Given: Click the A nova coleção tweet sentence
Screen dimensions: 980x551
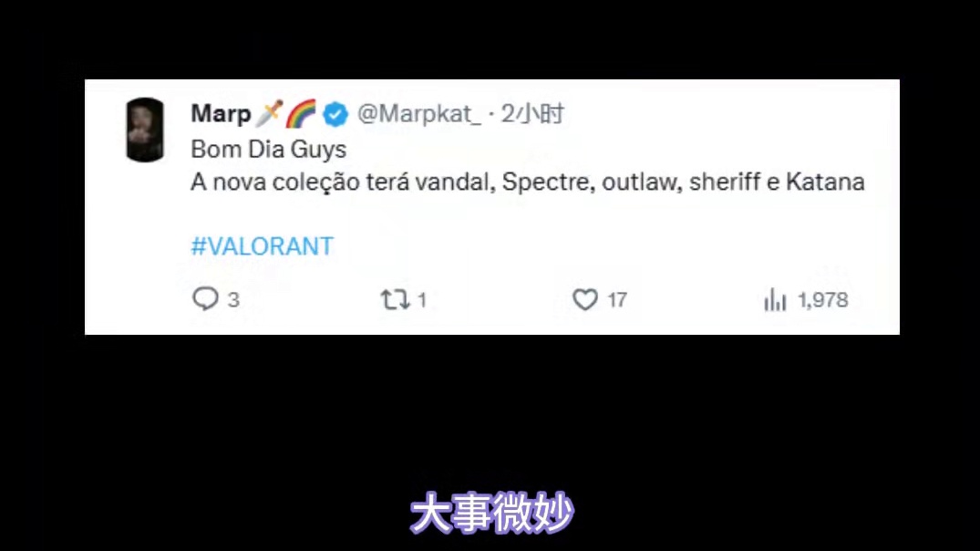Looking at the screenshot, I should pyautogui.click(x=528, y=182).
